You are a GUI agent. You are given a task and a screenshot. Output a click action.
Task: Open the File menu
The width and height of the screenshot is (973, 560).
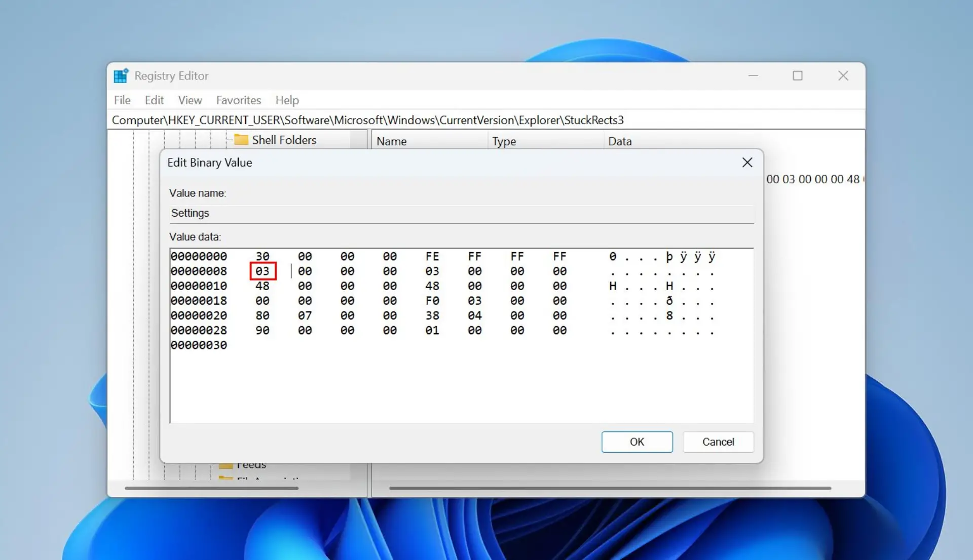[122, 100]
